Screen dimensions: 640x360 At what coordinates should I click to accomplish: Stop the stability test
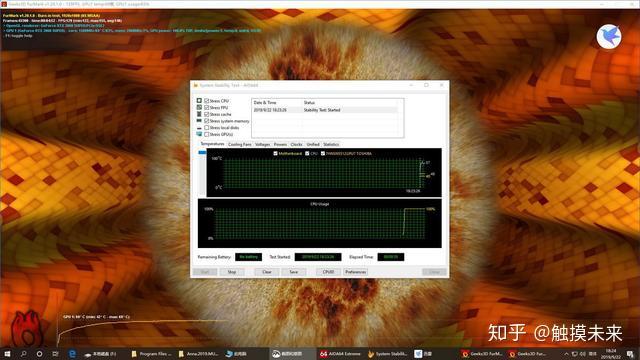coord(232,272)
